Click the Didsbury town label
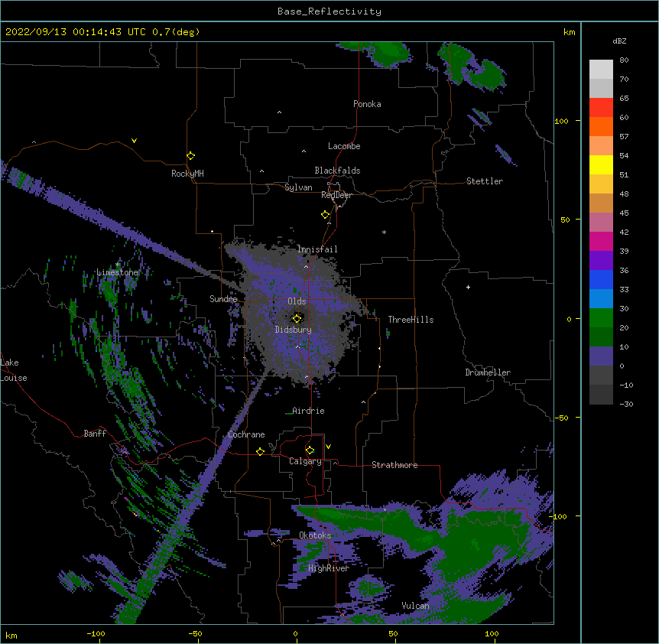Viewport: 659px width, 644px height. pyautogui.click(x=293, y=330)
